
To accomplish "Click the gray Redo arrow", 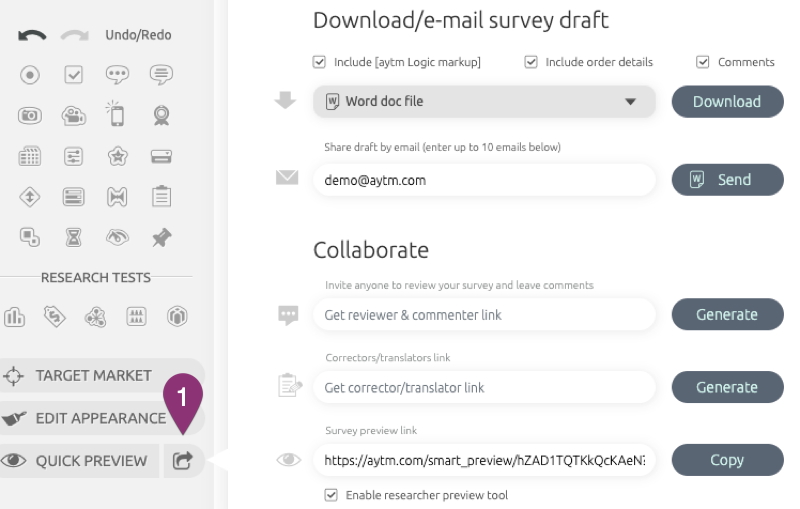I will (74, 35).
